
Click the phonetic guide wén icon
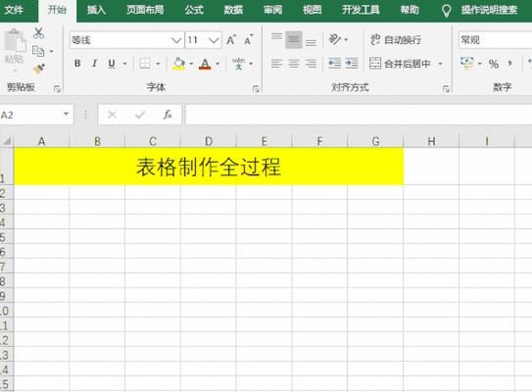(x=238, y=64)
